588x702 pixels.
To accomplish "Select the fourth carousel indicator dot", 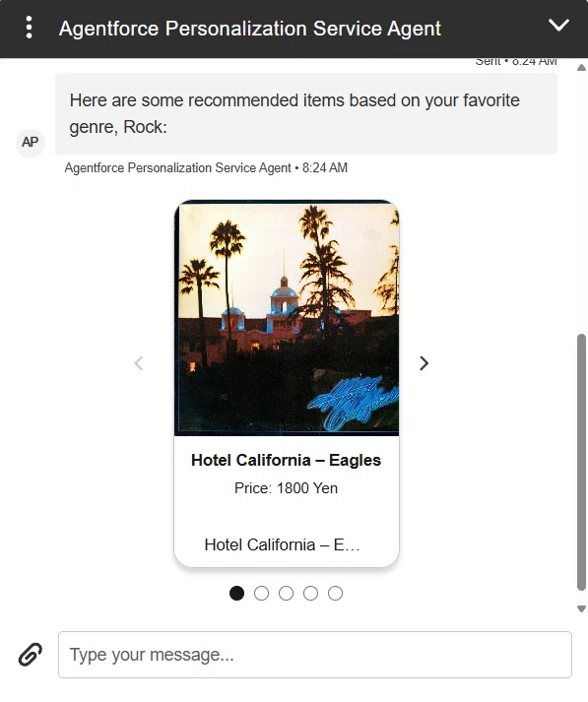I will 311,594.
